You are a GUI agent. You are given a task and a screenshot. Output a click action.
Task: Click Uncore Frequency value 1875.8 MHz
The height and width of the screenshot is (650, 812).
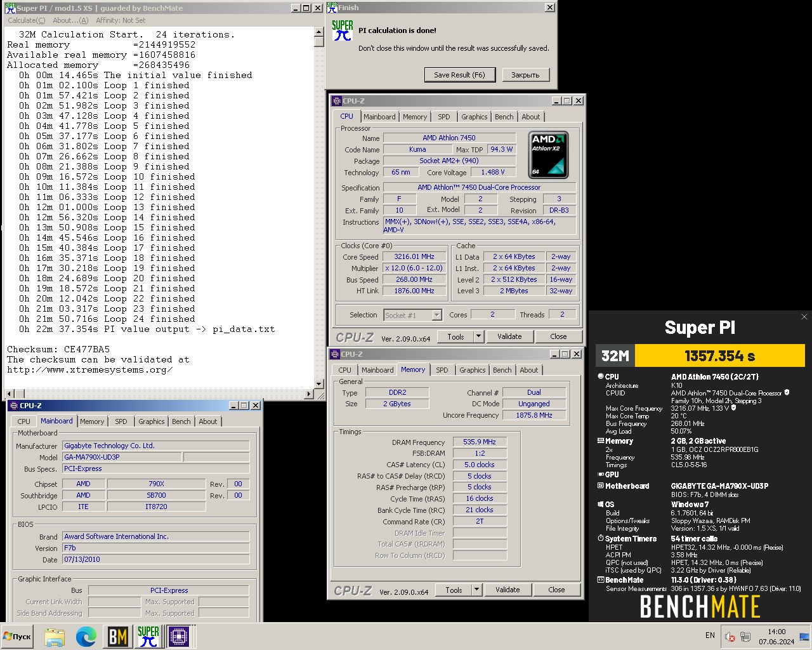tap(534, 415)
